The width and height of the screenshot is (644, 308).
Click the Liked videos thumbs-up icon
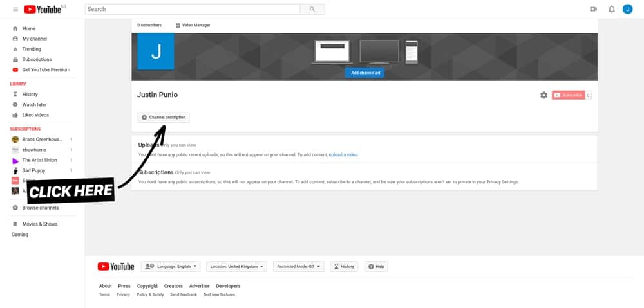pyautogui.click(x=15, y=115)
